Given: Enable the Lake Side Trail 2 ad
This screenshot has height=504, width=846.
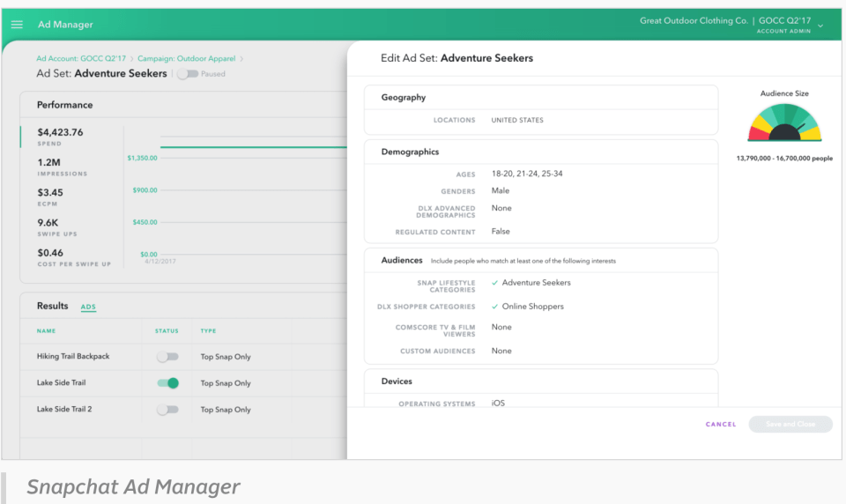Looking at the screenshot, I should tap(167, 410).
